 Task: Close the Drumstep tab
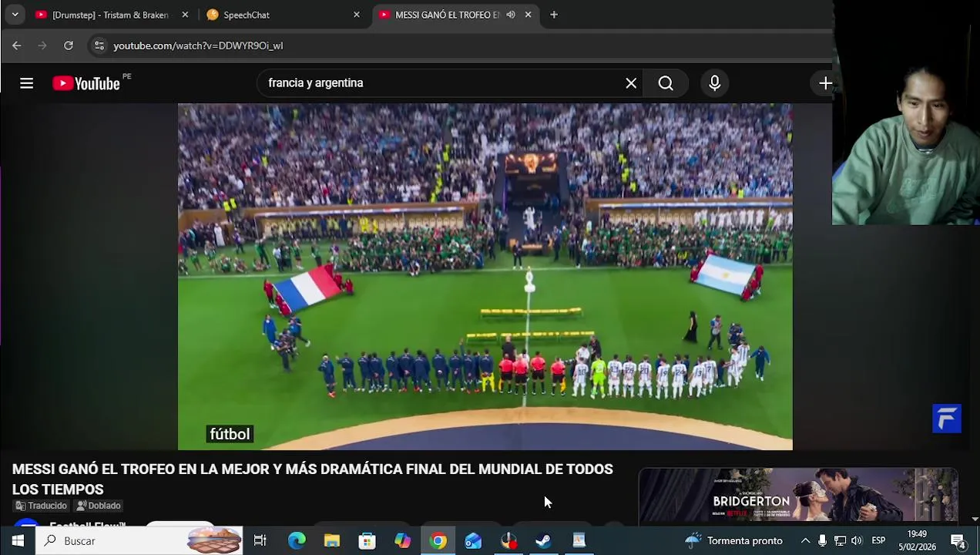pos(185,15)
